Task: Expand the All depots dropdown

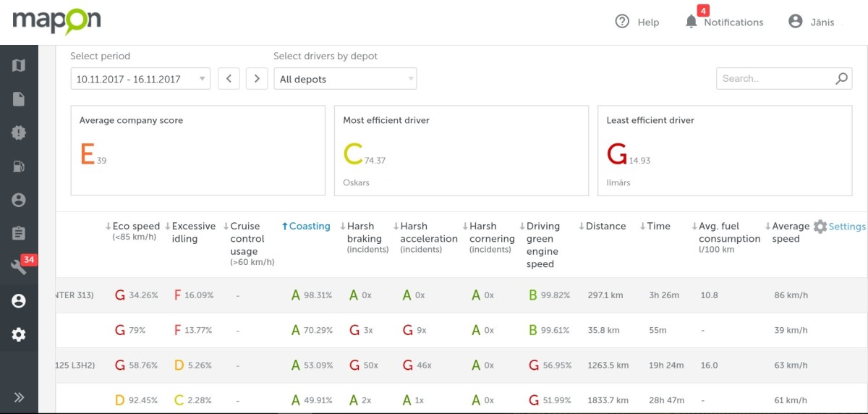Action: click(x=345, y=79)
